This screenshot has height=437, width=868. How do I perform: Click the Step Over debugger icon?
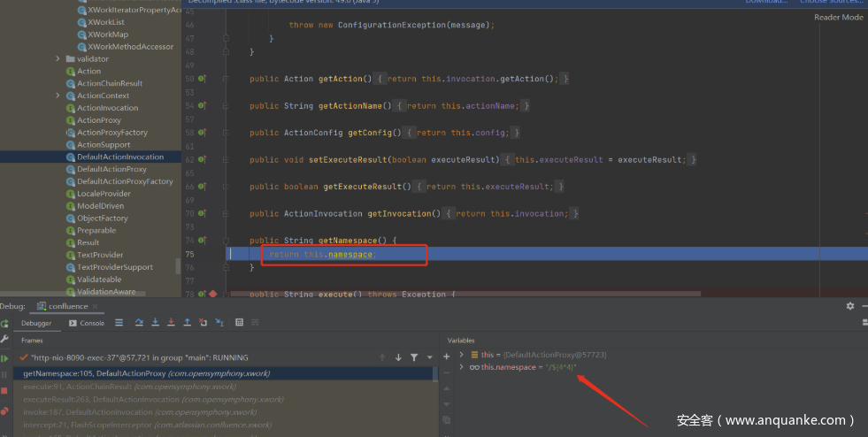[140, 323]
